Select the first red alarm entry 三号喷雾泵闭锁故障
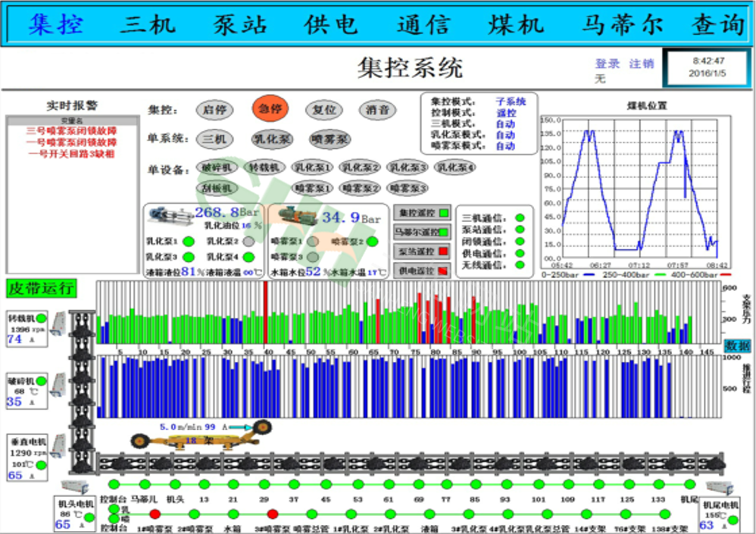 [x=72, y=131]
